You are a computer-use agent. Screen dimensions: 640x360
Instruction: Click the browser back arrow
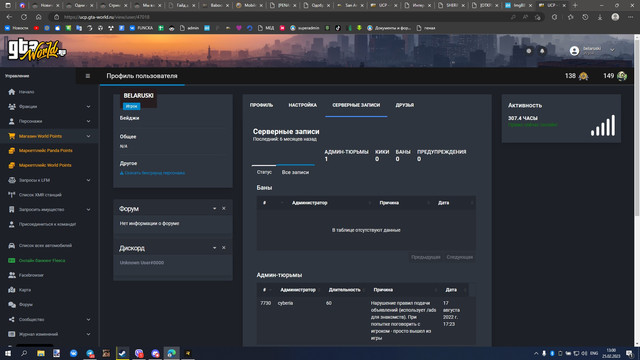click(9, 17)
